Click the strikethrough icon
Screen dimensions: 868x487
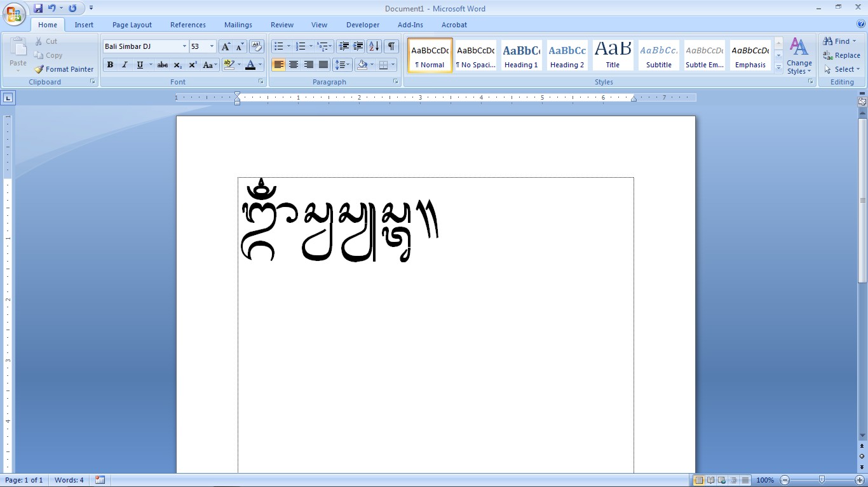tap(162, 65)
